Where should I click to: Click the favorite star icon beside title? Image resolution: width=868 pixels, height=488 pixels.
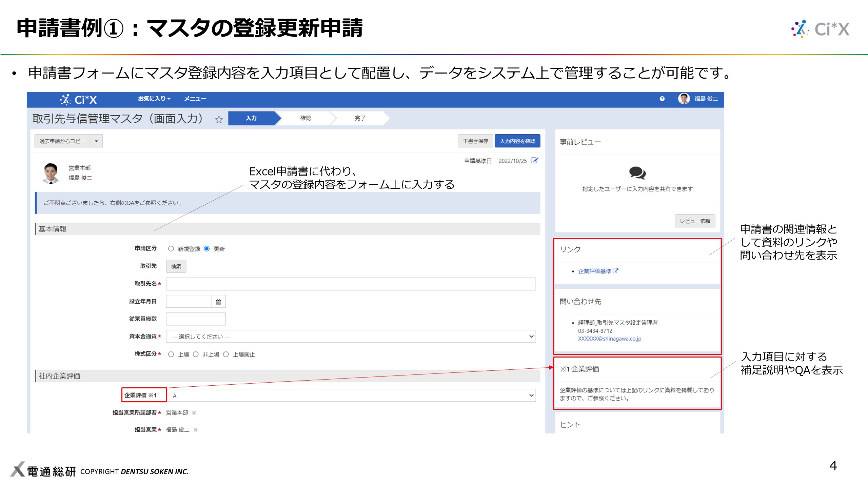[x=219, y=119]
